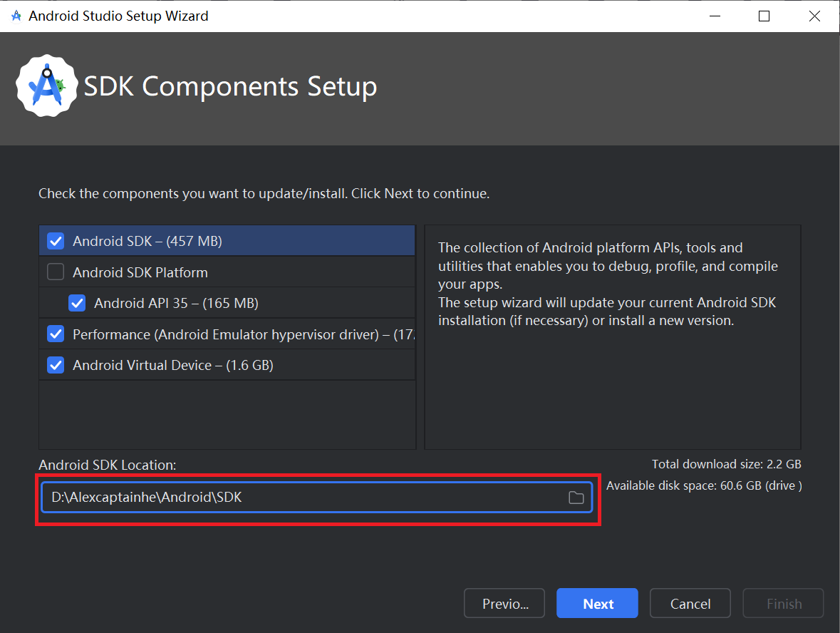Click the folder browse icon for SDK location
The width and height of the screenshot is (840, 633).
(x=576, y=497)
